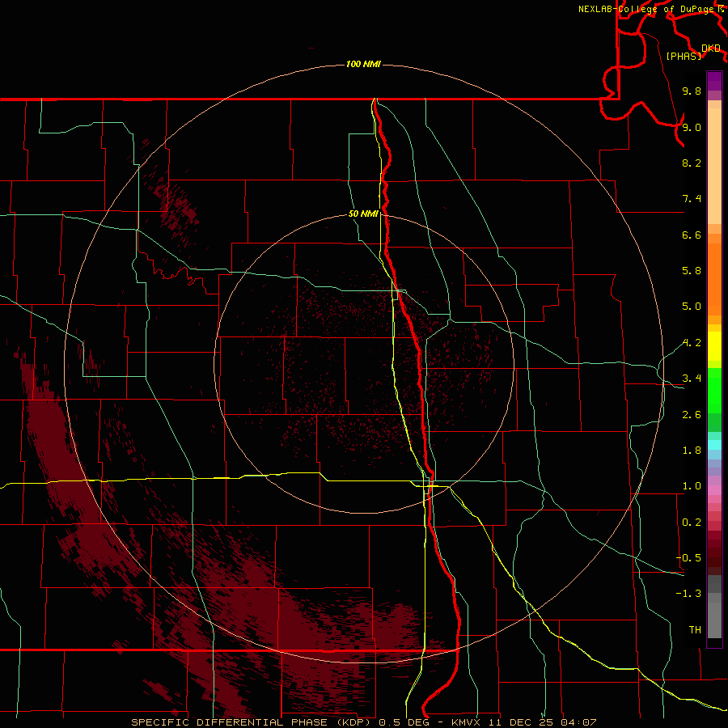Pick the 9.0 value on the color scale
728x728 pixels.
tap(692, 127)
